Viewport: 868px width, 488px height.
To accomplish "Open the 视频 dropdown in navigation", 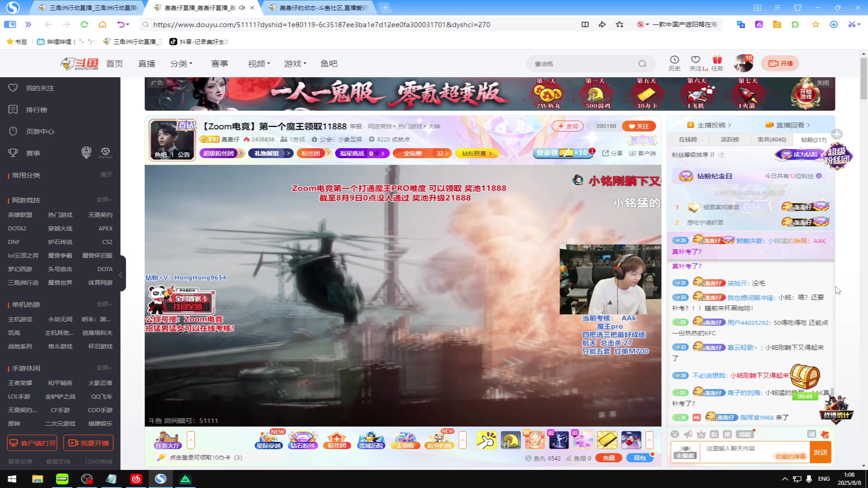I will (259, 64).
